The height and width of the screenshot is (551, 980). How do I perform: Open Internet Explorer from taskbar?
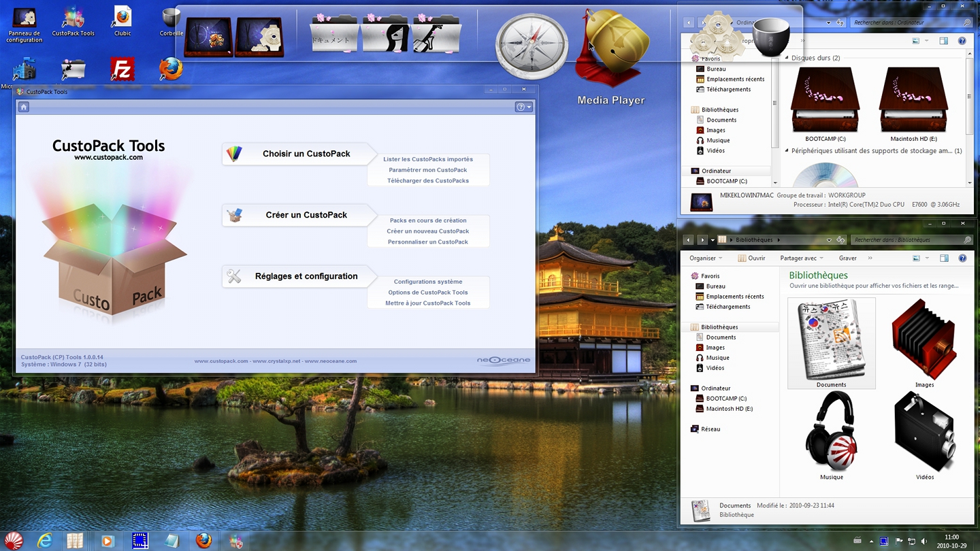pos(45,541)
